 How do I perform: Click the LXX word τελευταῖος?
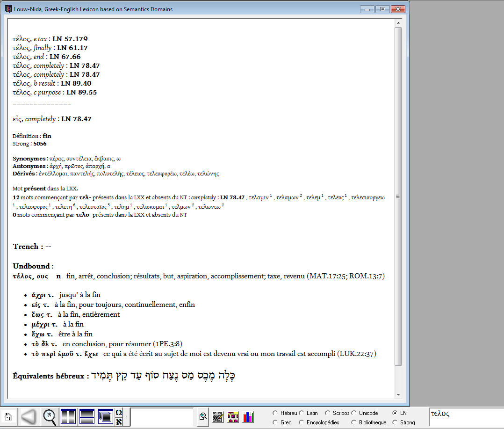(x=93, y=207)
